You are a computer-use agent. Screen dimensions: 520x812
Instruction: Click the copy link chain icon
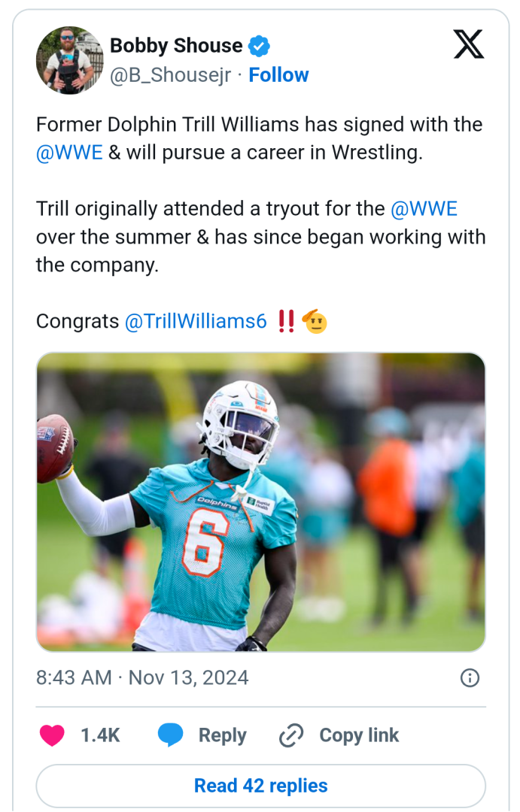(290, 735)
